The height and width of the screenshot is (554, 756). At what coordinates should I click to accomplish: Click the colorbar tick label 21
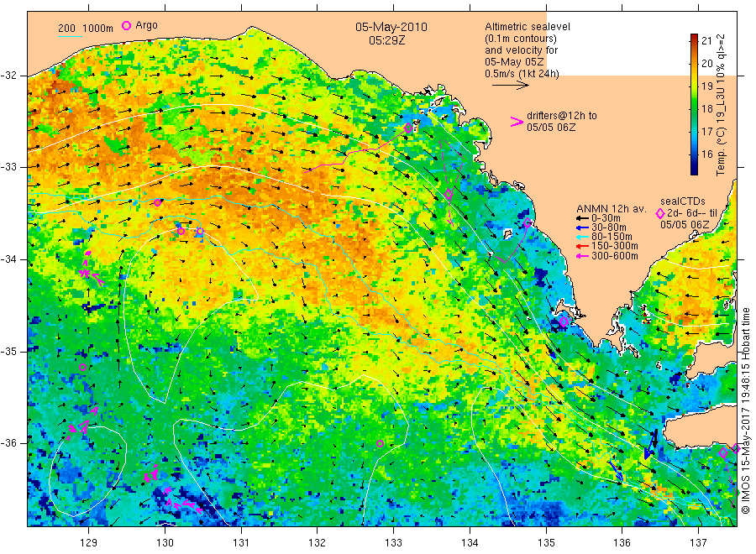(706, 40)
